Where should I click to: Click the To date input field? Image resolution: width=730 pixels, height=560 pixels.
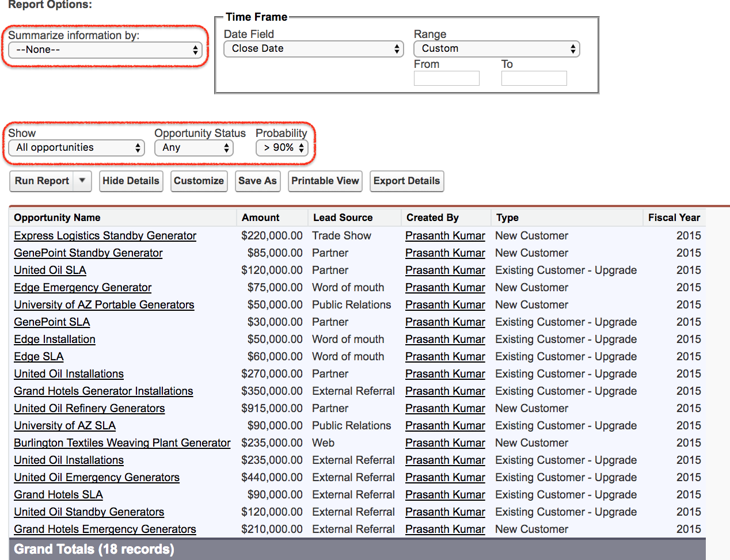pyautogui.click(x=534, y=78)
